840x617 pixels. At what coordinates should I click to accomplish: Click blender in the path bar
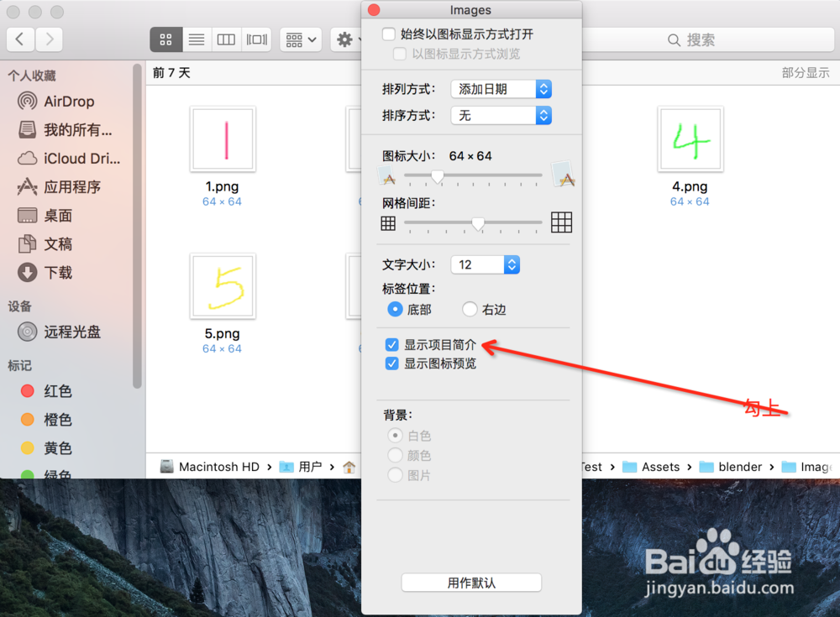click(731, 467)
